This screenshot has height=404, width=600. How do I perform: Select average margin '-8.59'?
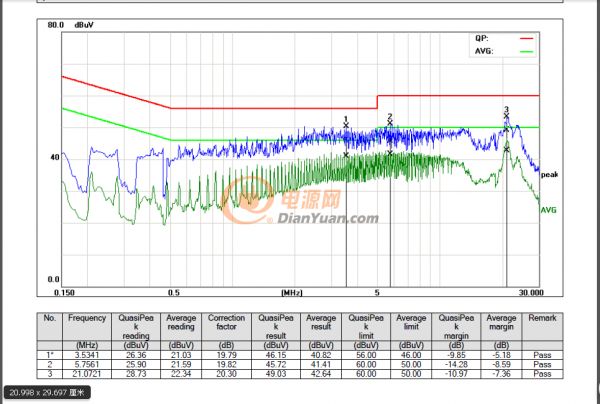tap(501, 364)
